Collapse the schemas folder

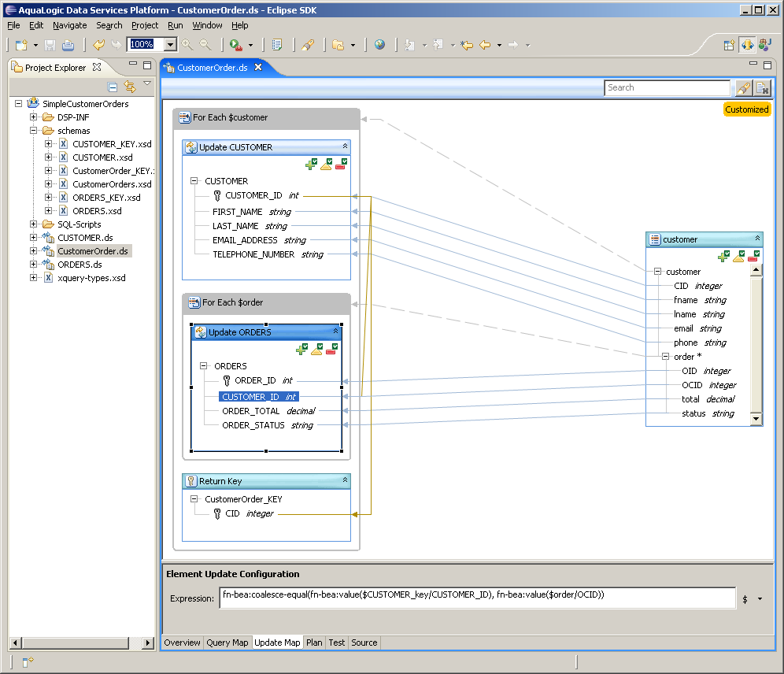click(x=33, y=131)
